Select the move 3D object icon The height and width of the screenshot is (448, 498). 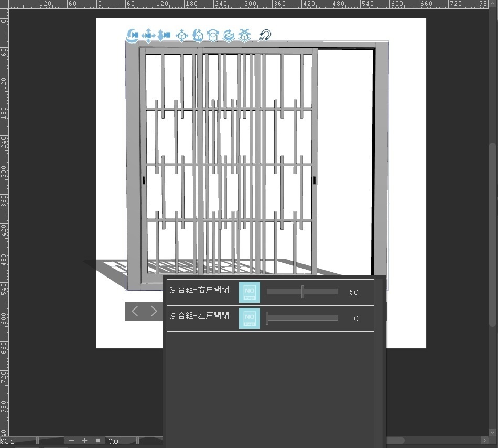pyautogui.click(x=182, y=35)
